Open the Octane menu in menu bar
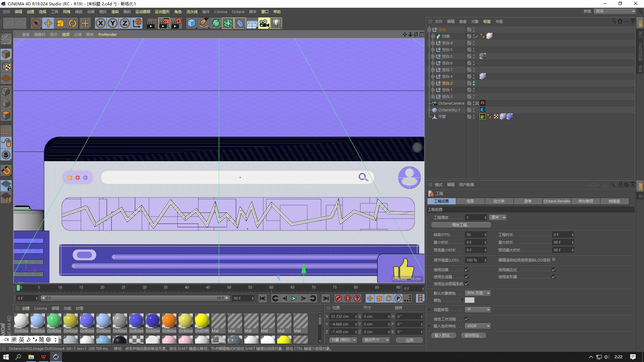This screenshot has height=362, width=644. (x=238, y=12)
